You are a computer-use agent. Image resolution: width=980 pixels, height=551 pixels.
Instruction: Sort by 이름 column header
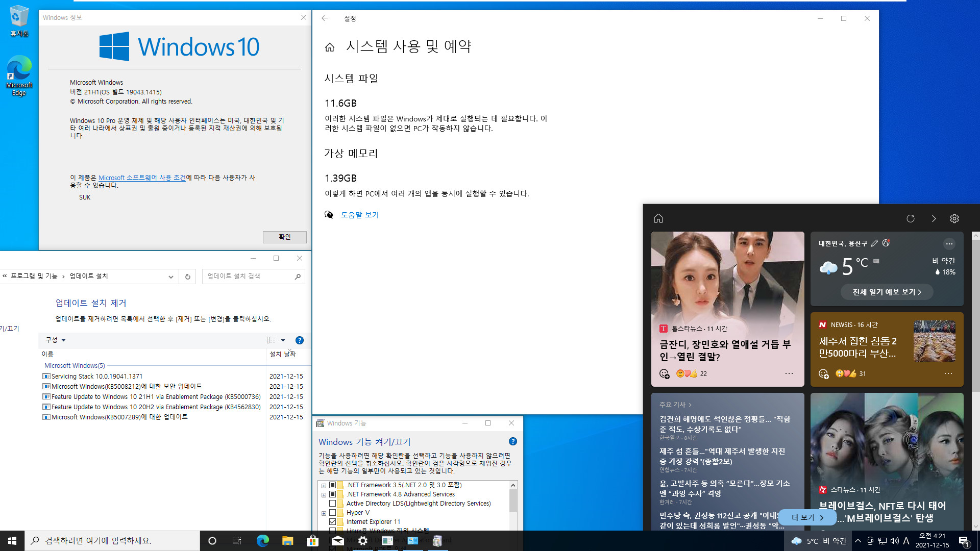click(47, 354)
